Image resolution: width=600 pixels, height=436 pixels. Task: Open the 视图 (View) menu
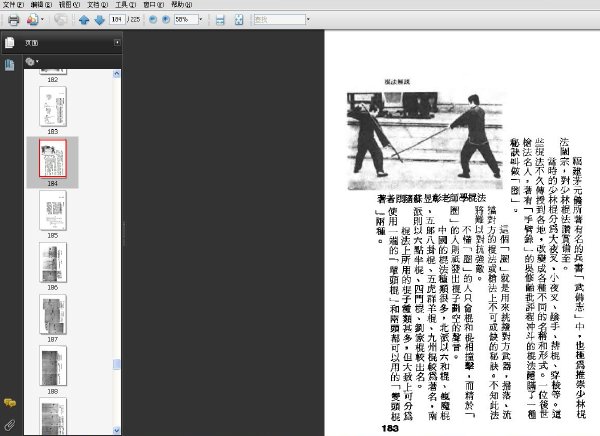70,5
